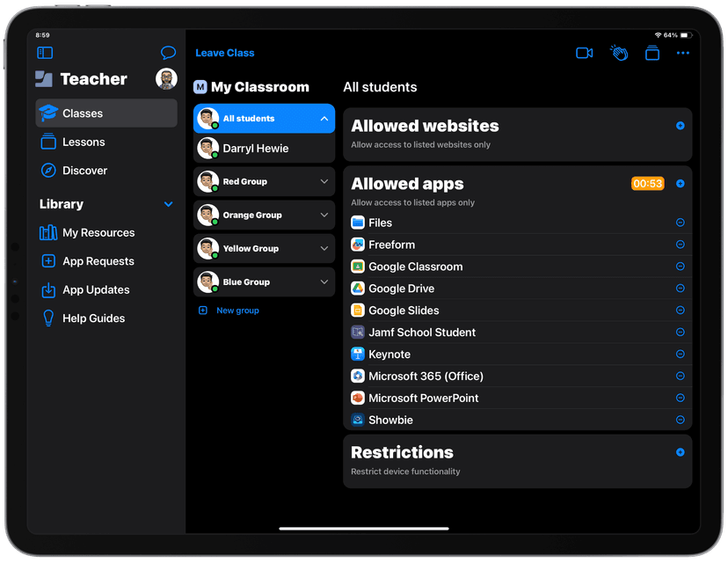Open the video camera tool in the toolbar
This screenshot has width=728, height=563.
click(584, 53)
